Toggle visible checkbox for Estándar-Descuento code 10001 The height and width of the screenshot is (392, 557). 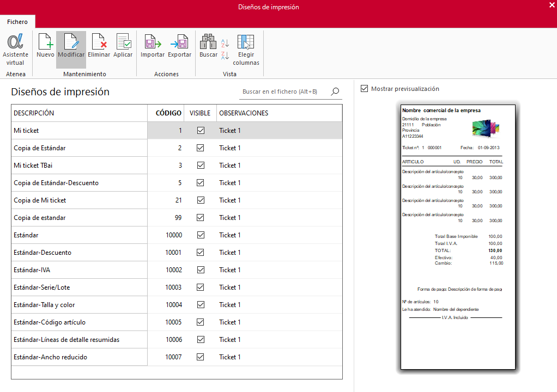click(x=201, y=252)
